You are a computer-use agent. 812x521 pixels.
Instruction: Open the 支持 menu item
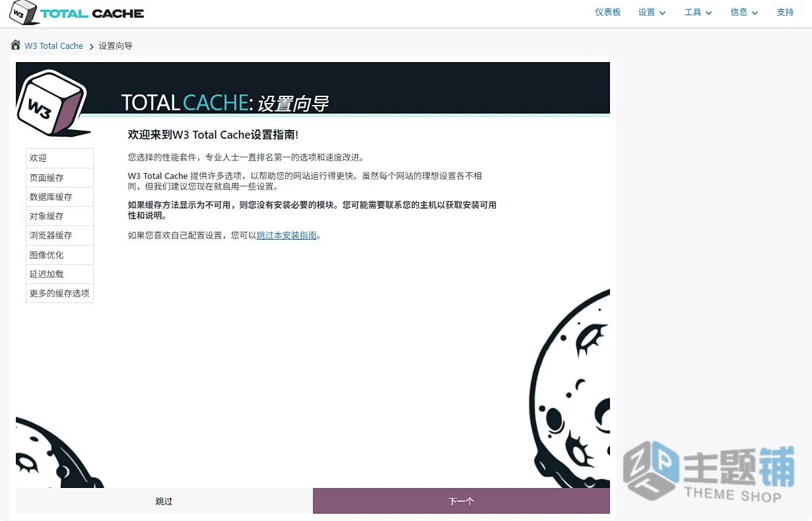(x=785, y=13)
